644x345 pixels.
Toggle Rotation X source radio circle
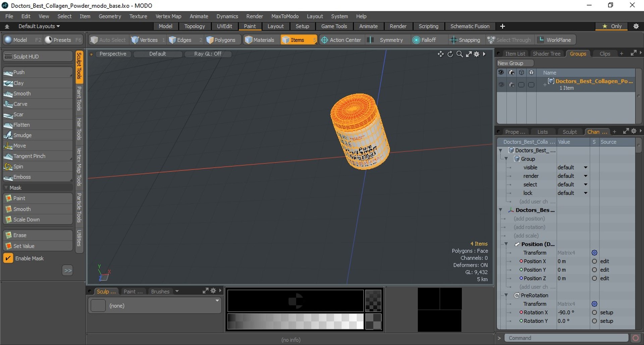(x=594, y=312)
